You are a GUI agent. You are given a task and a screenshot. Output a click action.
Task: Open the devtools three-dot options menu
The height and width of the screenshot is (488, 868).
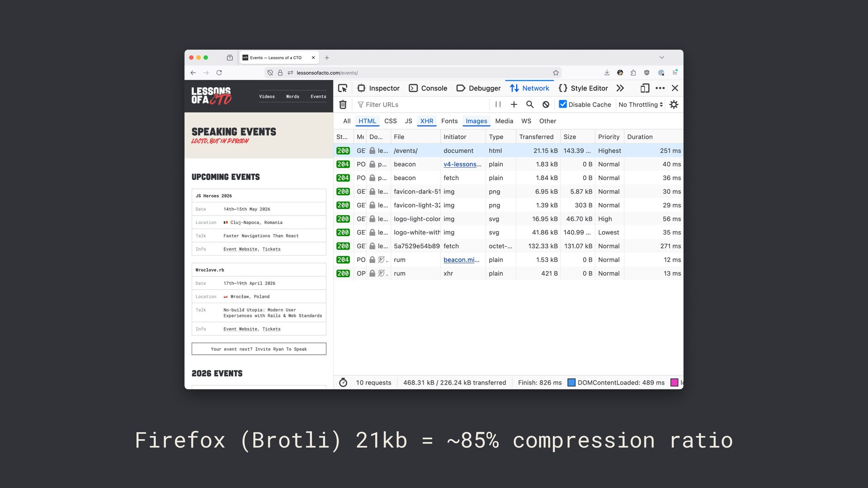pos(660,88)
